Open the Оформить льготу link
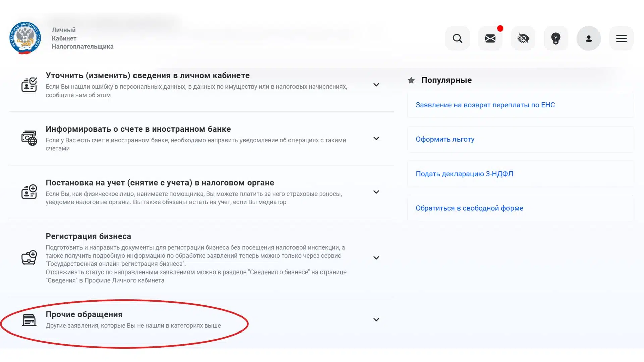 [445, 139]
